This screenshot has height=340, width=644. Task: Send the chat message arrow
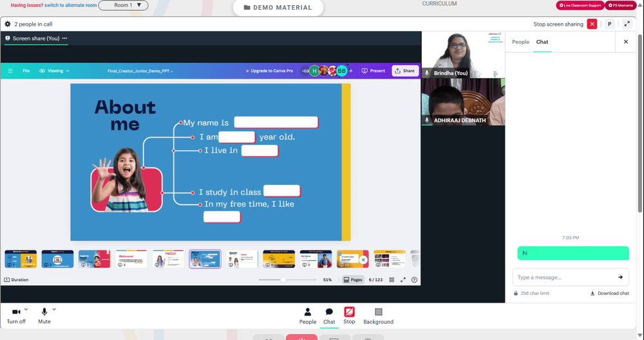pos(620,277)
